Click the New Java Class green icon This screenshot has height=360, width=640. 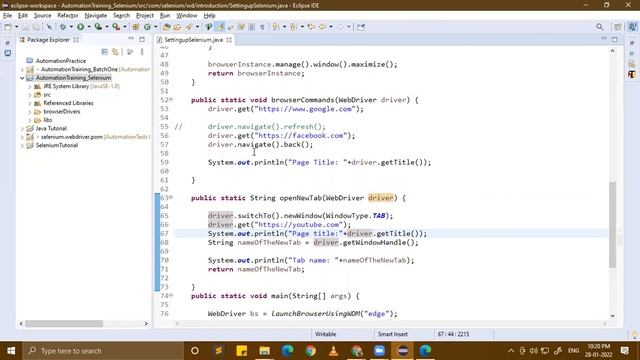(147, 27)
